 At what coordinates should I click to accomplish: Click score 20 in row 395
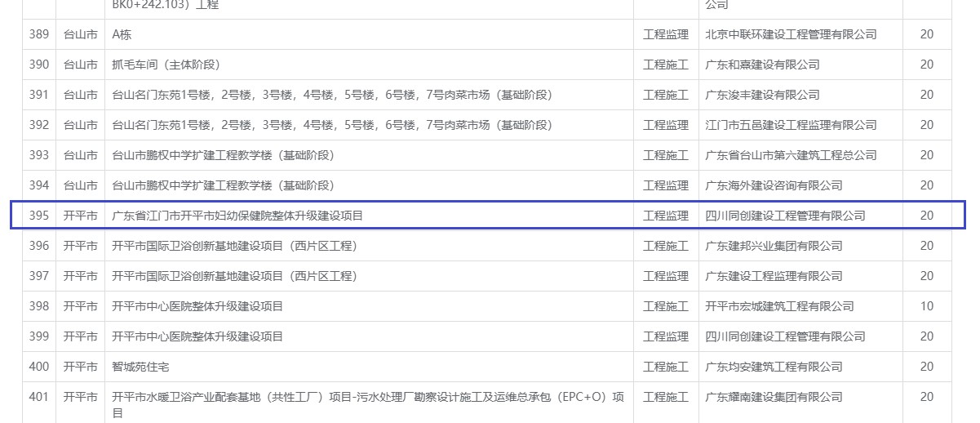click(927, 216)
